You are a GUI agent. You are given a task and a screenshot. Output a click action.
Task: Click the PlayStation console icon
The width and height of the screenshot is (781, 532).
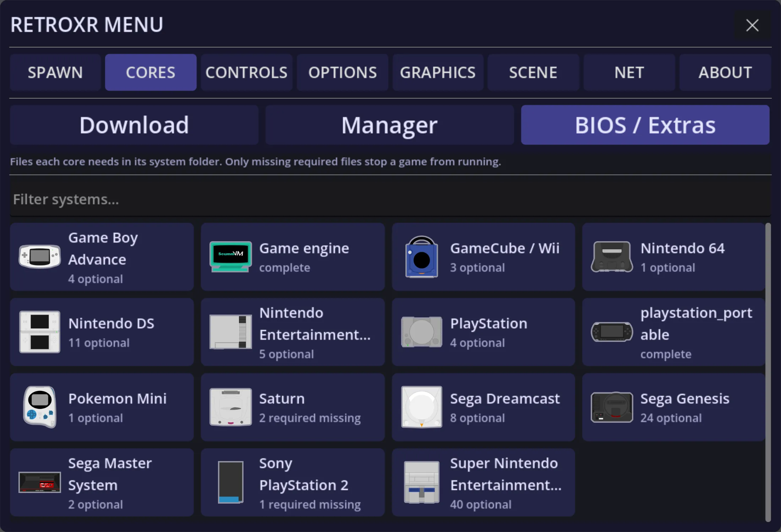tap(421, 332)
